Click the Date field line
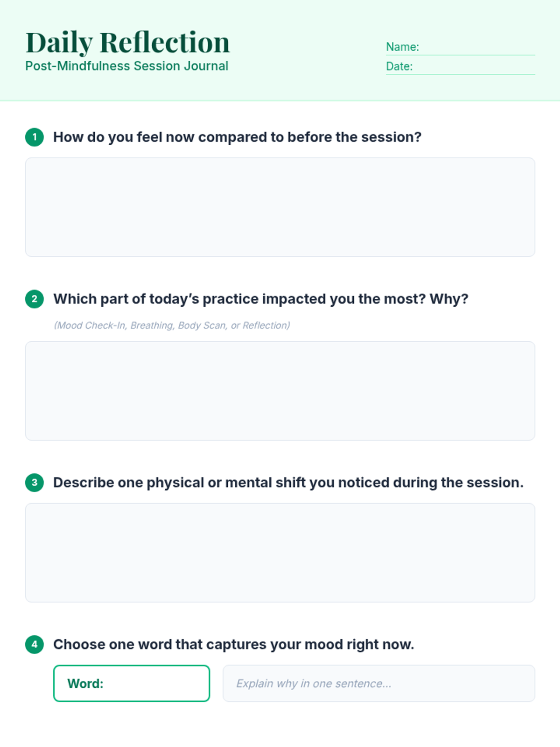Viewport: 560px width, 747px height. point(460,67)
